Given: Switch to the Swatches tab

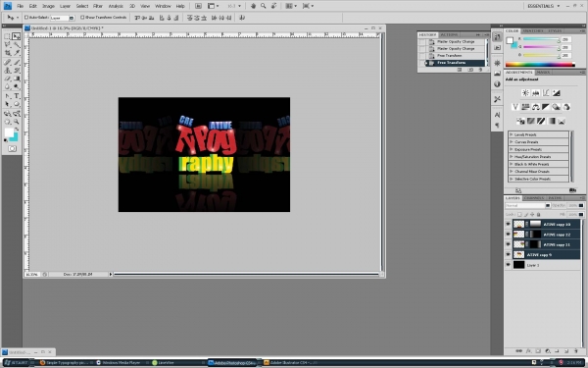Looking at the screenshot, I should 533,30.
